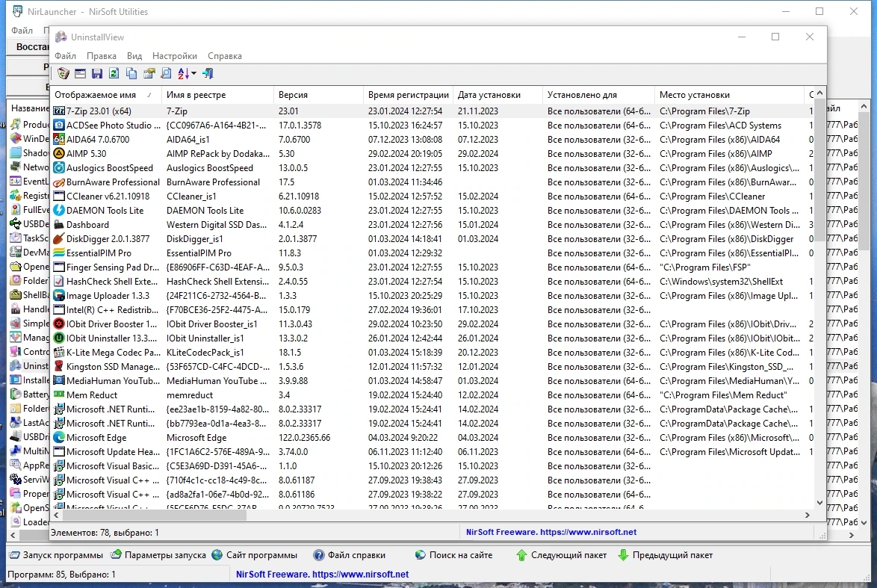Image resolution: width=877 pixels, height=588 pixels.
Task: Open the Справка menu in UninstallView
Action: [x=225, y=56]
